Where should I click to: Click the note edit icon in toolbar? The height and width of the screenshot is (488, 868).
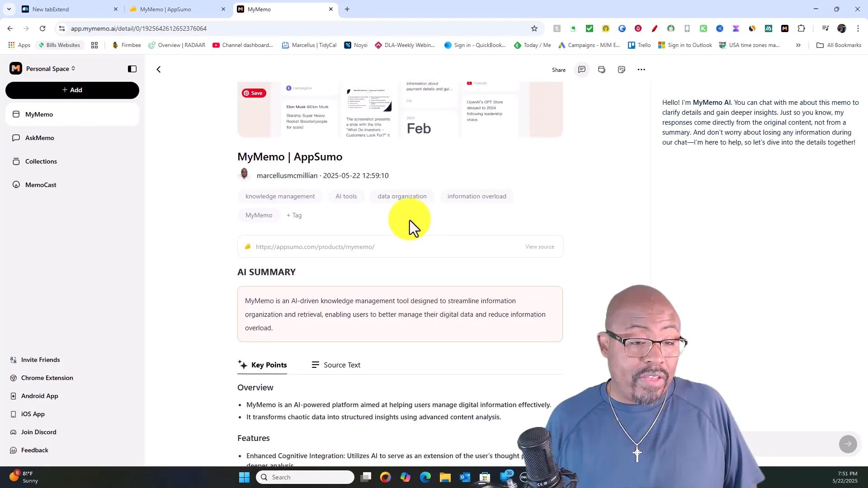click(622, 70)
